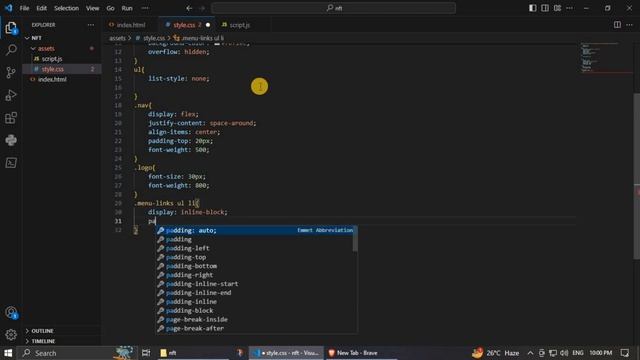Select the 'padding-inline-start' suggestion
This screenshot has width=640, height=360.
[255, 284]
